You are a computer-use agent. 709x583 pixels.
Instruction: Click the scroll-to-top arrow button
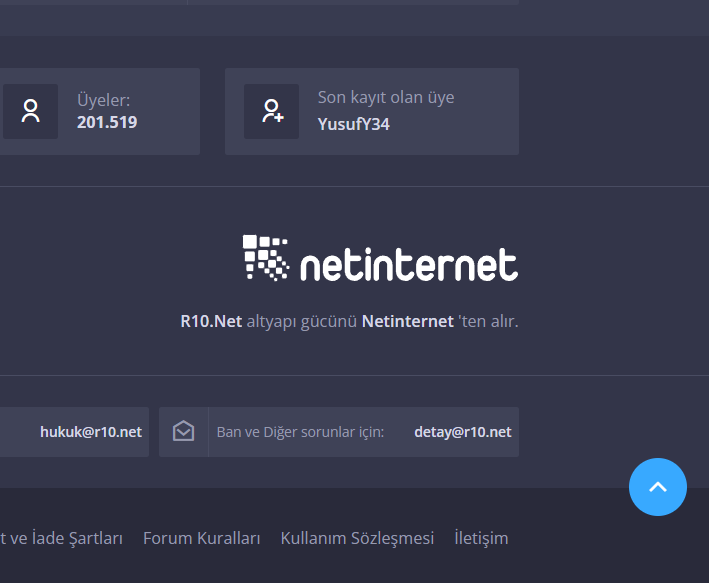(657, 487)
